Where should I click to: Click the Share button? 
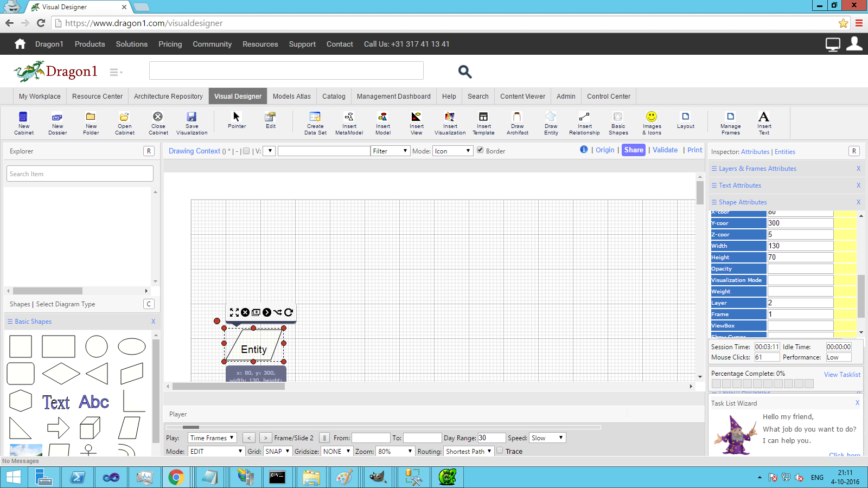click(x=634, y=150)
